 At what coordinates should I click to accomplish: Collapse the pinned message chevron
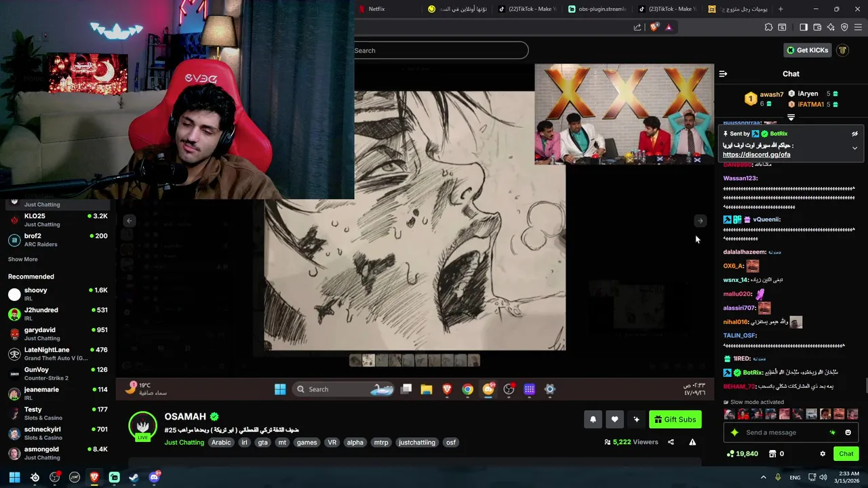[x=854, y=148]
